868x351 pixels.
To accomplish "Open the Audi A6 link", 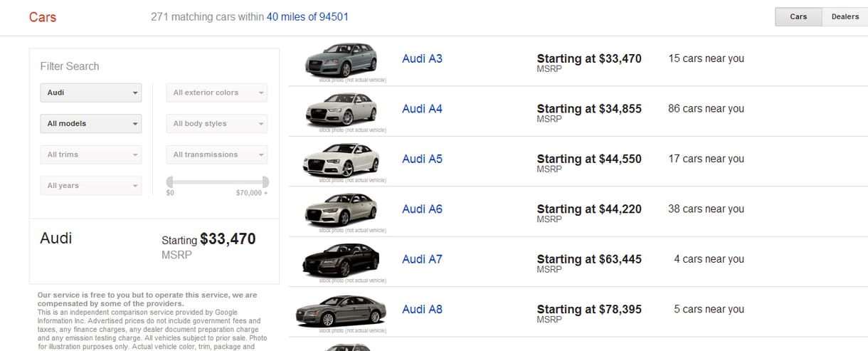I will [422, 209].
